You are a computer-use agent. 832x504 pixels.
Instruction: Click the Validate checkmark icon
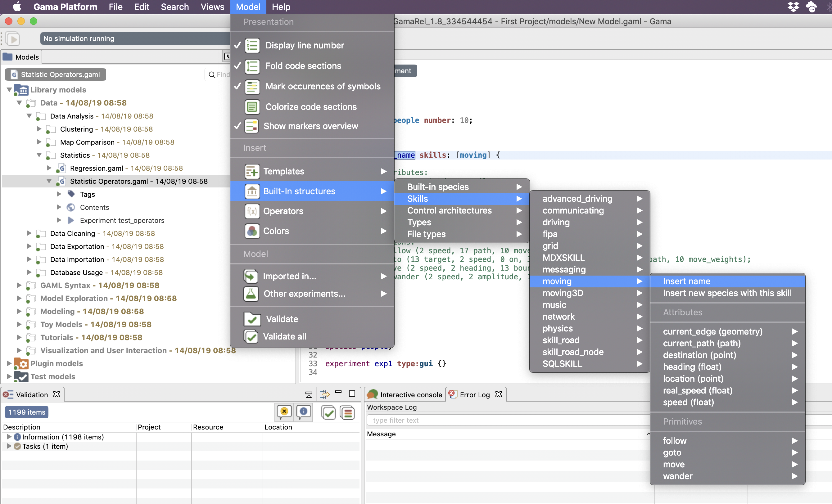tap(252, 319)
